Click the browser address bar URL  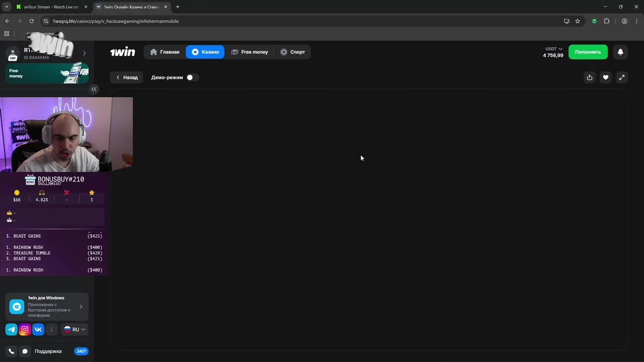pyautogui.click(x=116, y=21)
